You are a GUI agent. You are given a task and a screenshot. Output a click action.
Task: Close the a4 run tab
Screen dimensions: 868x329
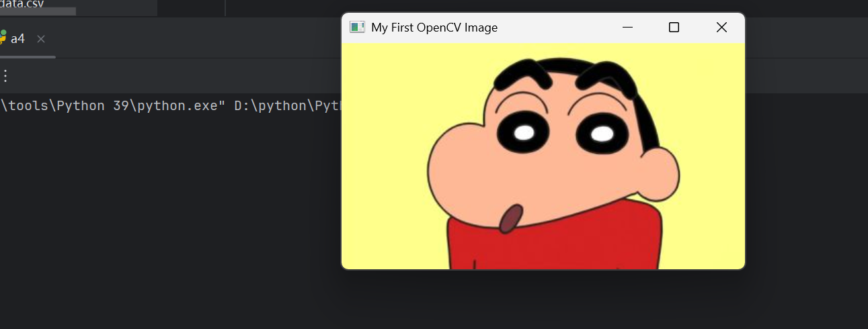(41, 39)
